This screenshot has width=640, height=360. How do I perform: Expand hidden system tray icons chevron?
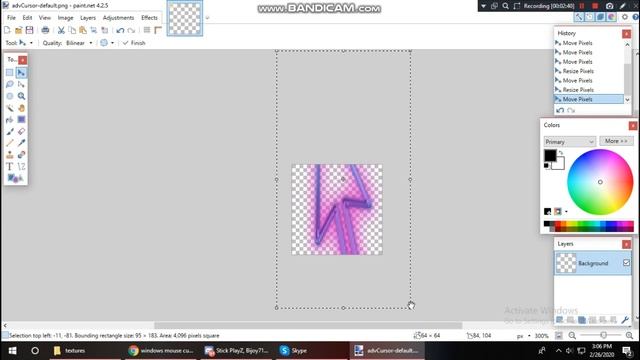click(x=558, y=351)
